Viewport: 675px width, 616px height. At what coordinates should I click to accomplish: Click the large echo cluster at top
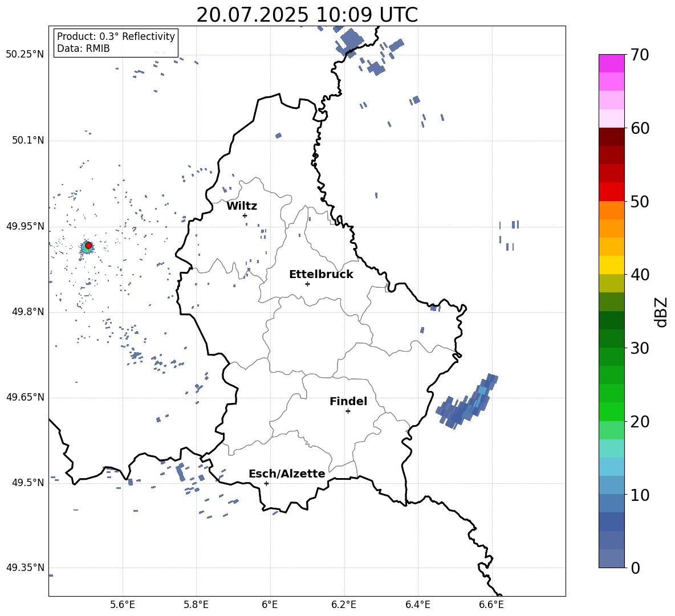[351, 41]
